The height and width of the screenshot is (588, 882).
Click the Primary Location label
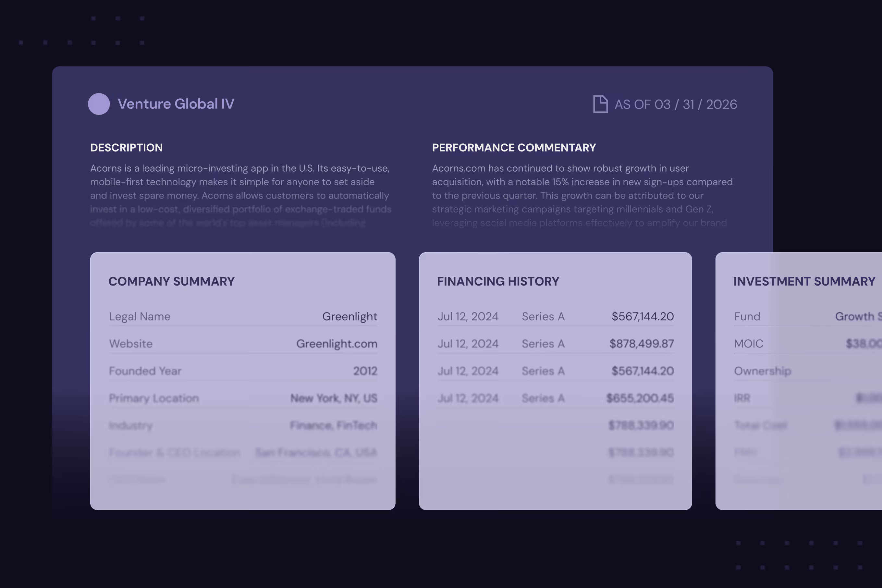pos(154,398)
